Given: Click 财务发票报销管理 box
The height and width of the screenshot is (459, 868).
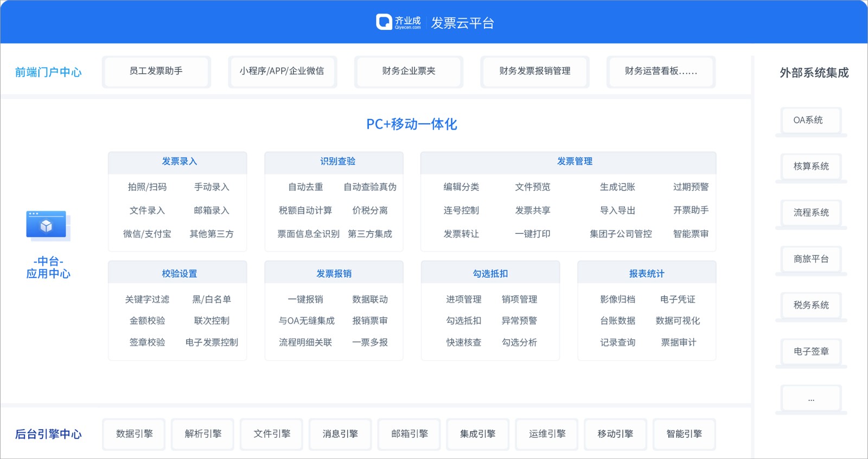Looking at the screenshot, I should 535,71.
